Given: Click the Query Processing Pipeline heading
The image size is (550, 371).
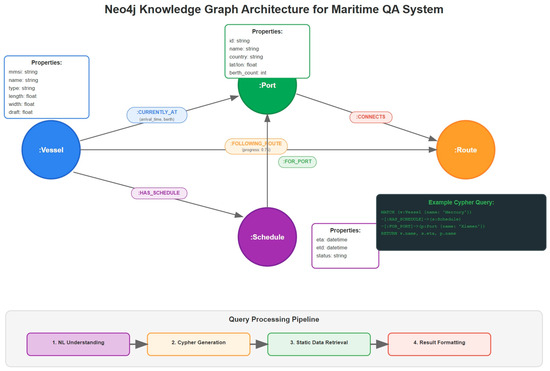Looking at the screenshot, I should pyautogui.click(x=274, y=319).
